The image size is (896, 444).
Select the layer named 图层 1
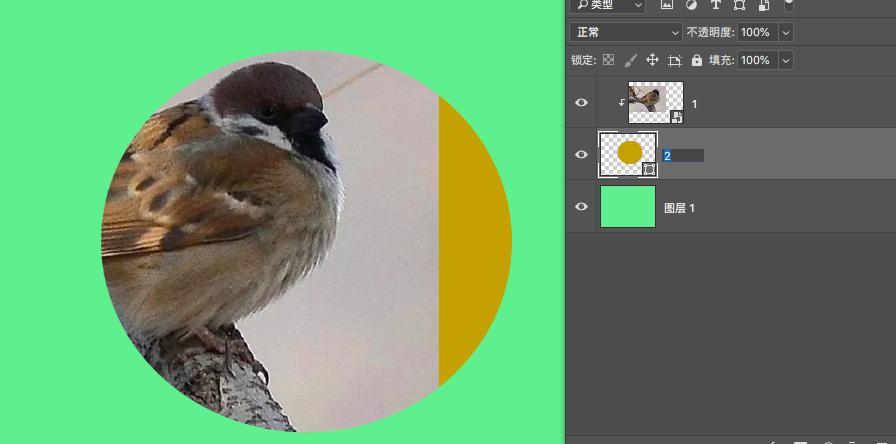coord(679,209)
